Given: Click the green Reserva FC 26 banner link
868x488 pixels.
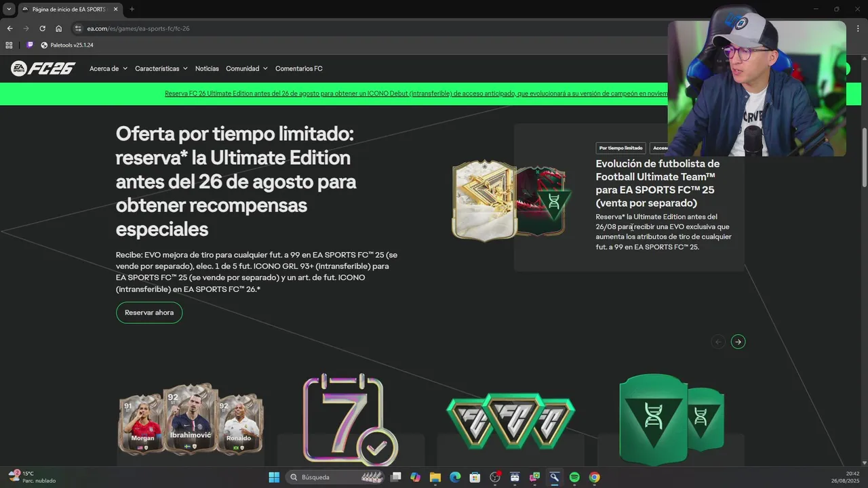Looking at the screenshot, I should [416, 94].
